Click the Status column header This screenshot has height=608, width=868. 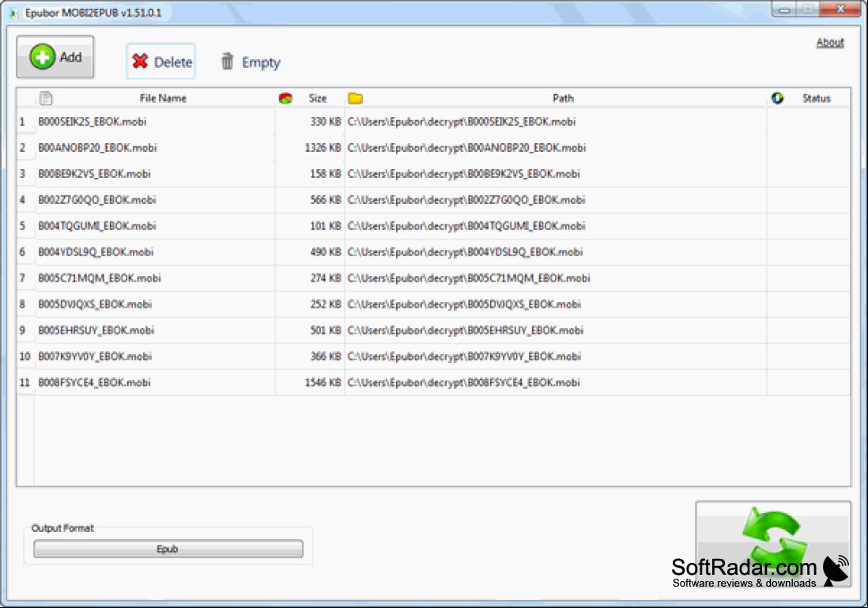click(x=817, y=99)
